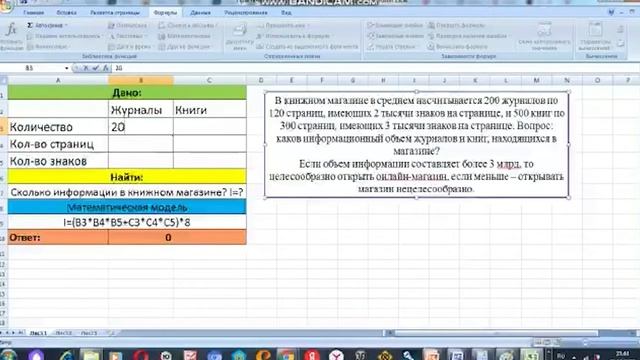Click Create from Selection
Image resolution: width=640 pixels, height=360 pixels.
coord(307,47)
